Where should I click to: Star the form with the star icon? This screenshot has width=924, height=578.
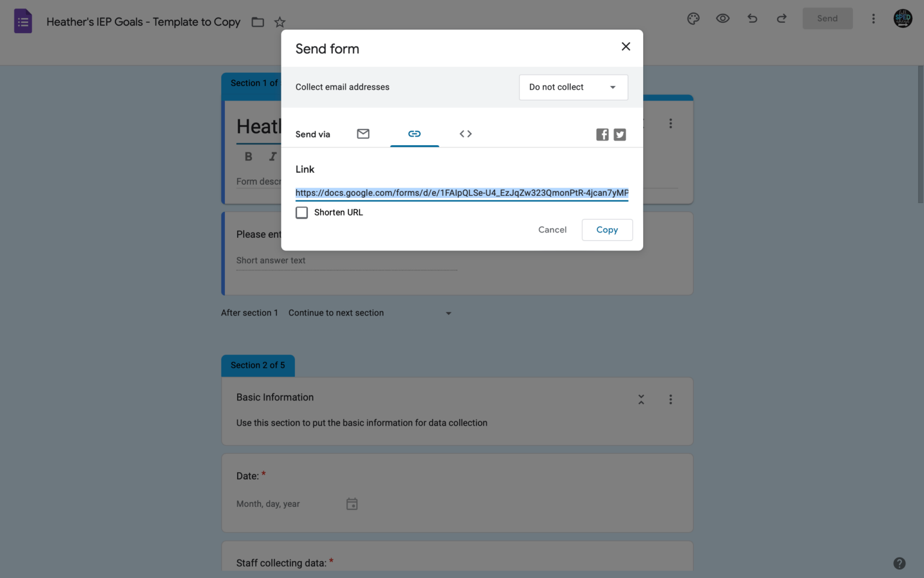(x=280, y=22)
